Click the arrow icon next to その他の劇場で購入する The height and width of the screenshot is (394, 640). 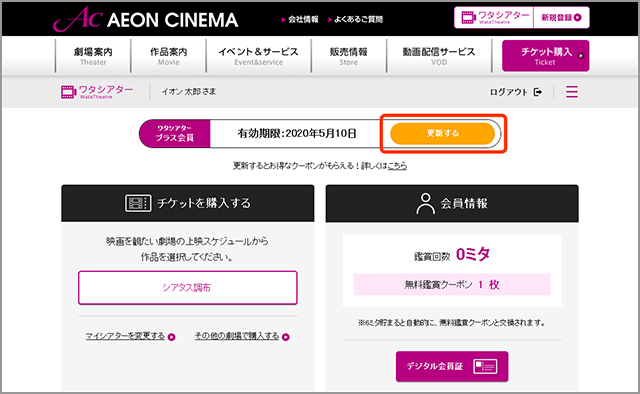(x=286, y=337)
